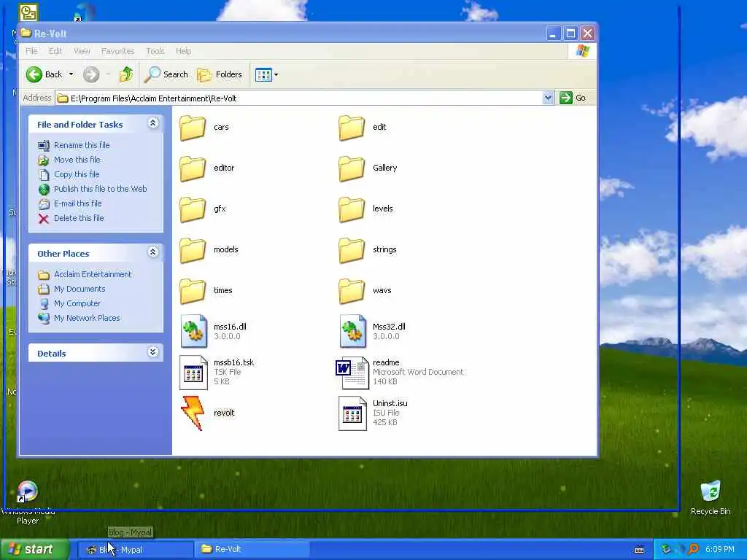
Task: Click the Back navigation button
Action: point(44,74)
